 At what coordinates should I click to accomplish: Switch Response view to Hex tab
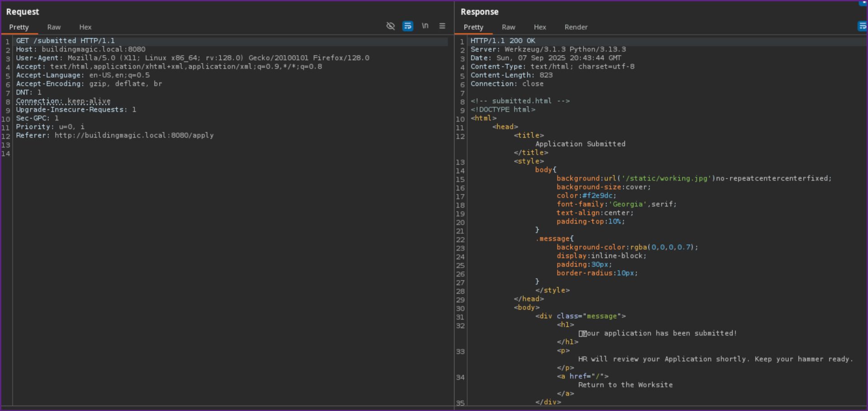[539, 27]
